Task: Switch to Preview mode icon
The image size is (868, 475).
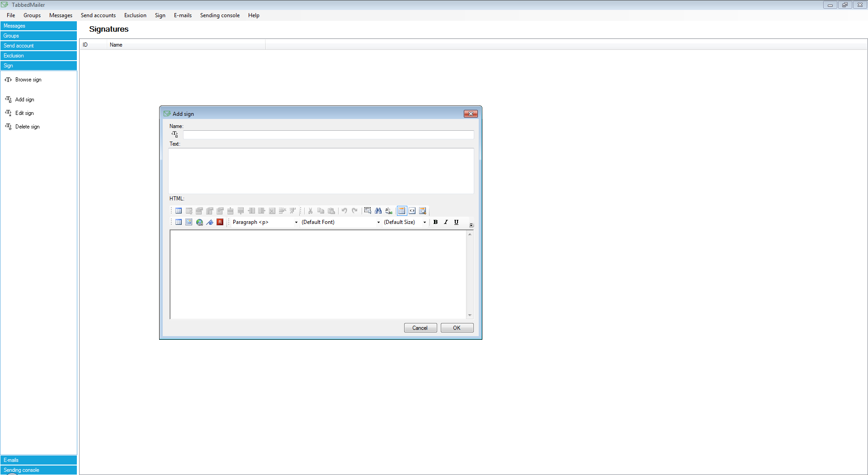Action: click(423, 211)
